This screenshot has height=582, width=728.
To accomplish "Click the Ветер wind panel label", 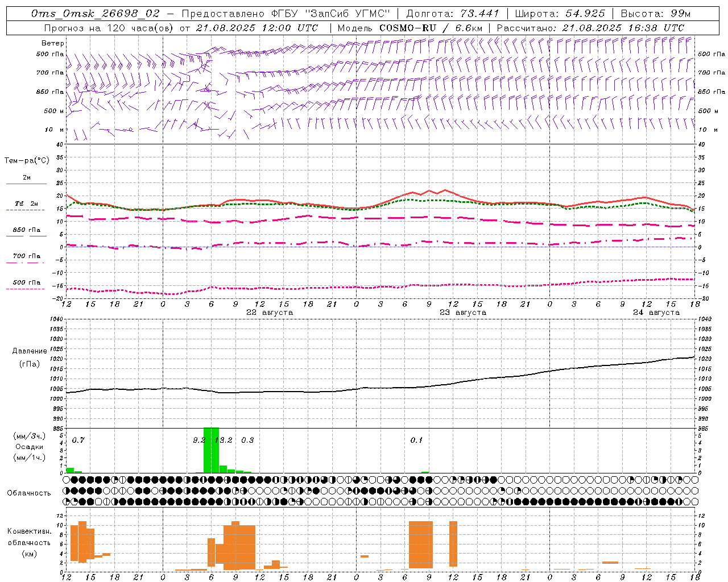I will (53, 43).
